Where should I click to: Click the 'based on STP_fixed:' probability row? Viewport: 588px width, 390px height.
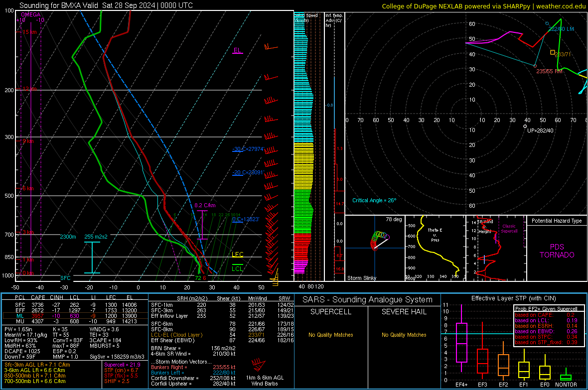click(546, 342)
